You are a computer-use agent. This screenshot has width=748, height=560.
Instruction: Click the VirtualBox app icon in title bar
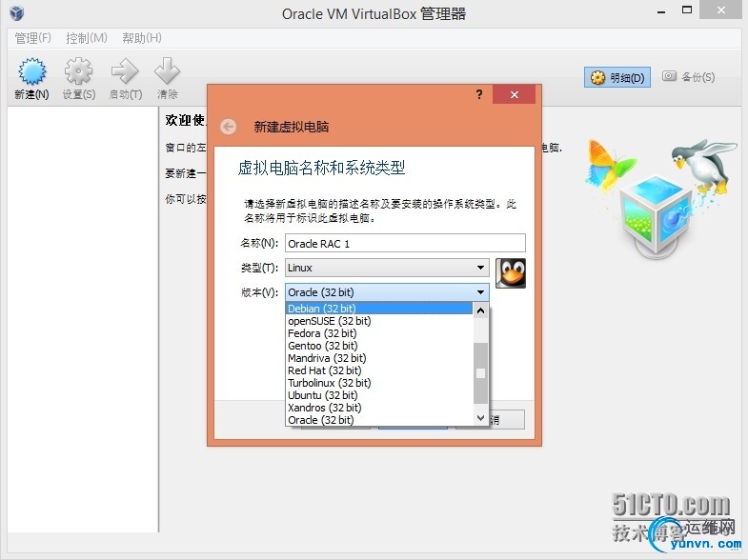(17, 13)
